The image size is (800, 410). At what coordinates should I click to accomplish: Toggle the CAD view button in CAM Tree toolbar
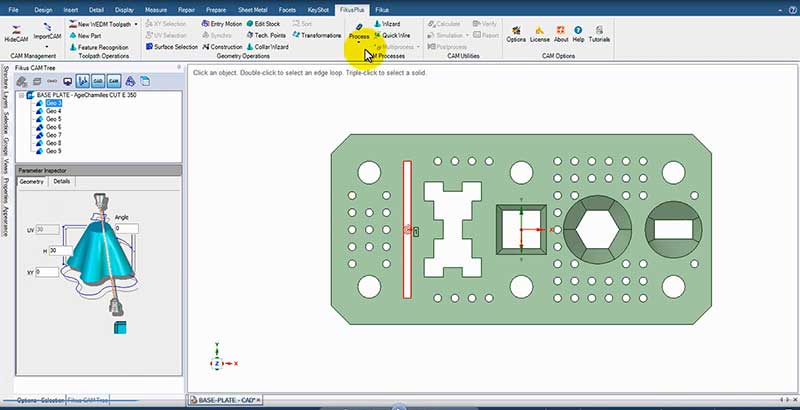tap(98, 81)
